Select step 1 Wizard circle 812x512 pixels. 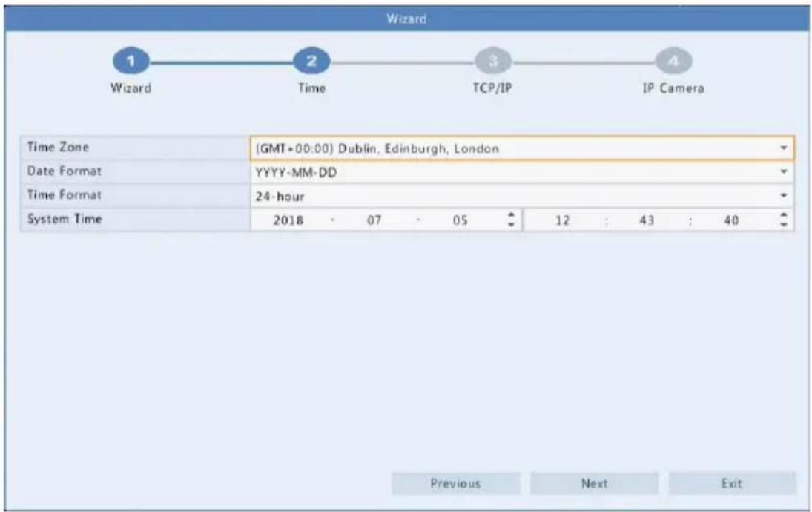[x=131, y=61]
